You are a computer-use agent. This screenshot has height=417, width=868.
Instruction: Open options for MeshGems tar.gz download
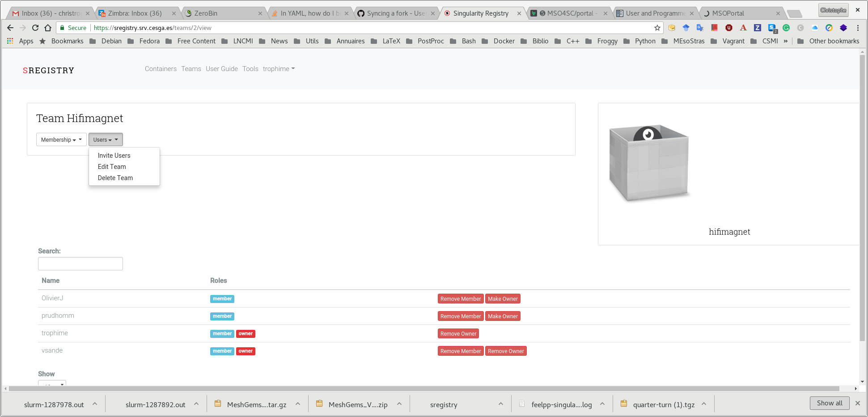298,404
